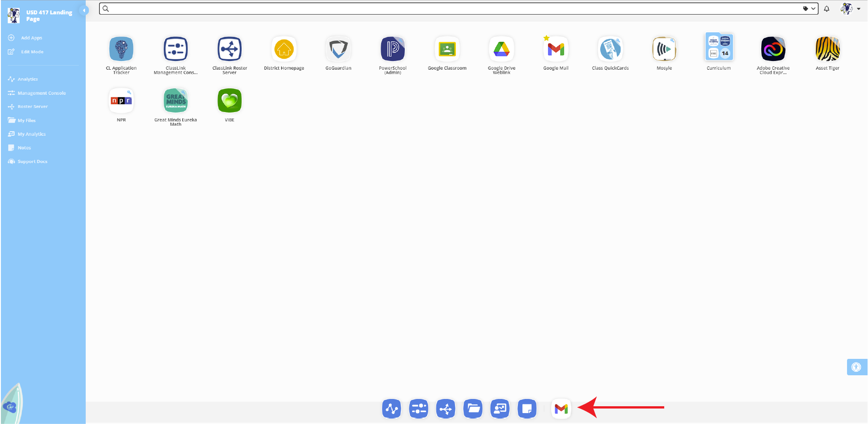Open Support Docs in the sidebar
The width and height of the screenshot is (868, 424).
click(28, 161)
